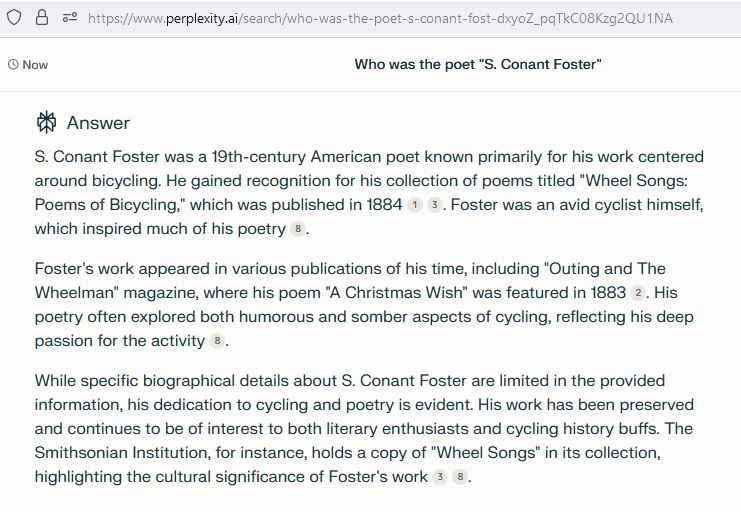Viewport: 741px width, 512px height.
Task: Click the "Answer" section heading
Action: point(98,123)
